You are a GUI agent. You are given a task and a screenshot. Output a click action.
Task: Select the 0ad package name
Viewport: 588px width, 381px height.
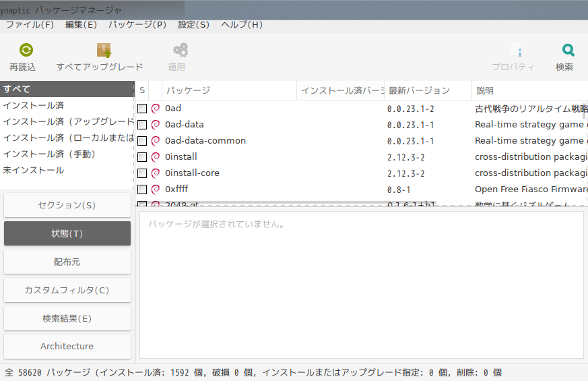173,109
